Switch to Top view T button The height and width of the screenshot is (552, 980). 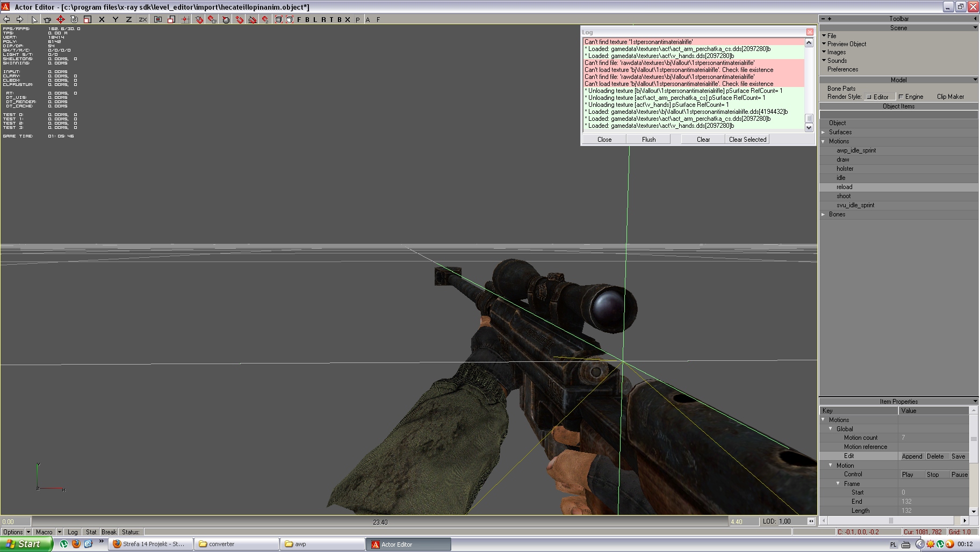coord(332,19)
